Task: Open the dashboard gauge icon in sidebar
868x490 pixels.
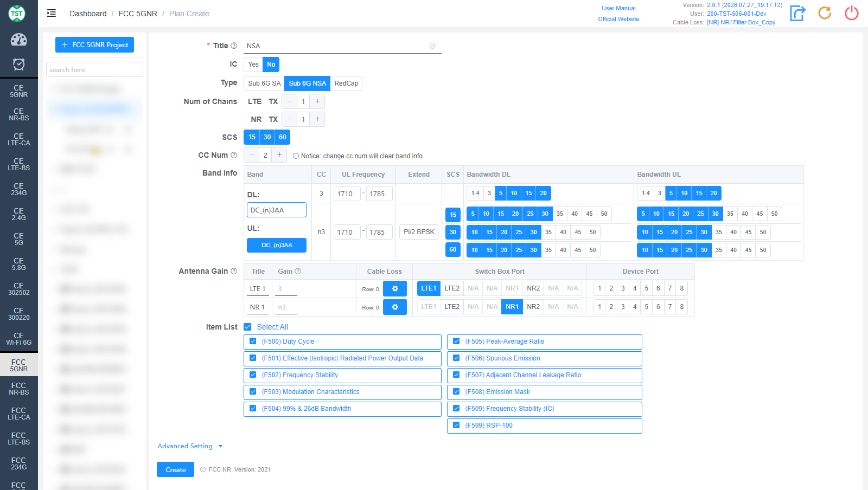Action: click(x=18, y=40)
